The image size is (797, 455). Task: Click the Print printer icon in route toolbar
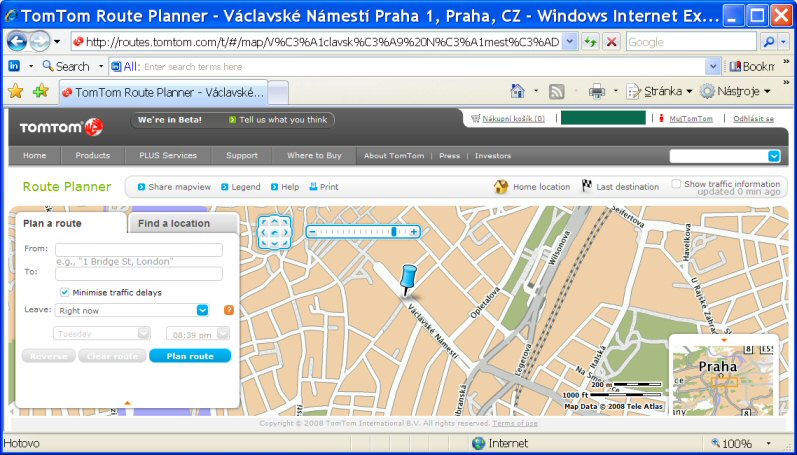click(x=313, y=187)
